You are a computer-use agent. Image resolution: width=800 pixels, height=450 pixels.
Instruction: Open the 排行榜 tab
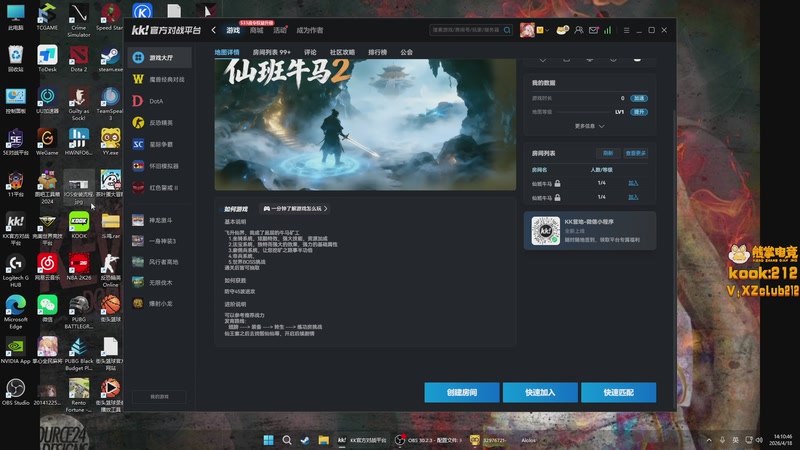(378, 52)
